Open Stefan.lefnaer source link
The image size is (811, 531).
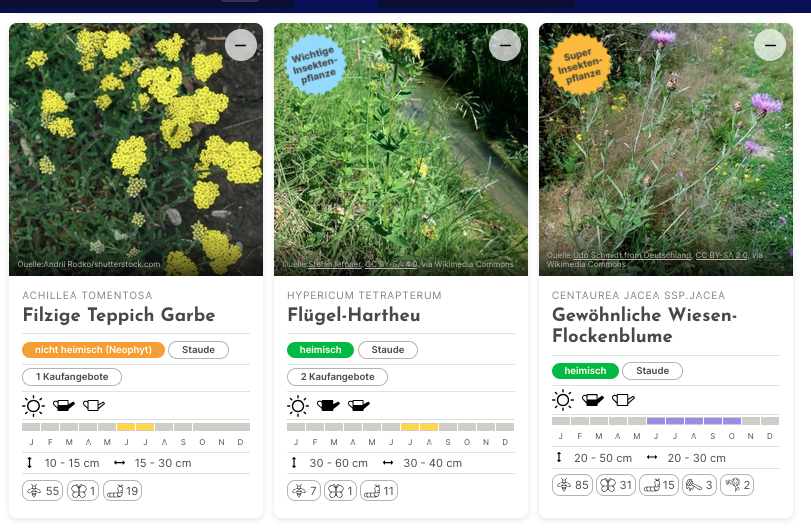click(x=335, y=264)
